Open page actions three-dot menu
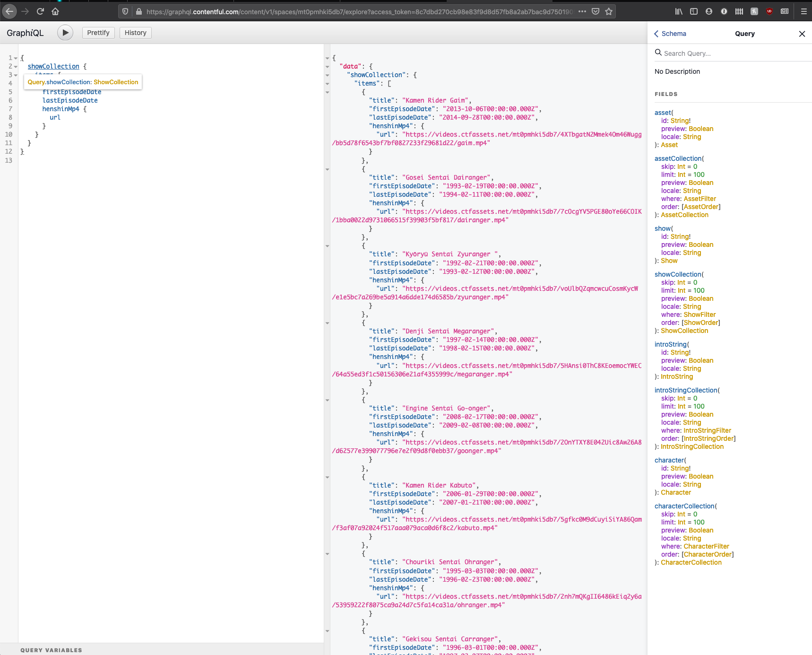The image size is (812, 655). 582,11
